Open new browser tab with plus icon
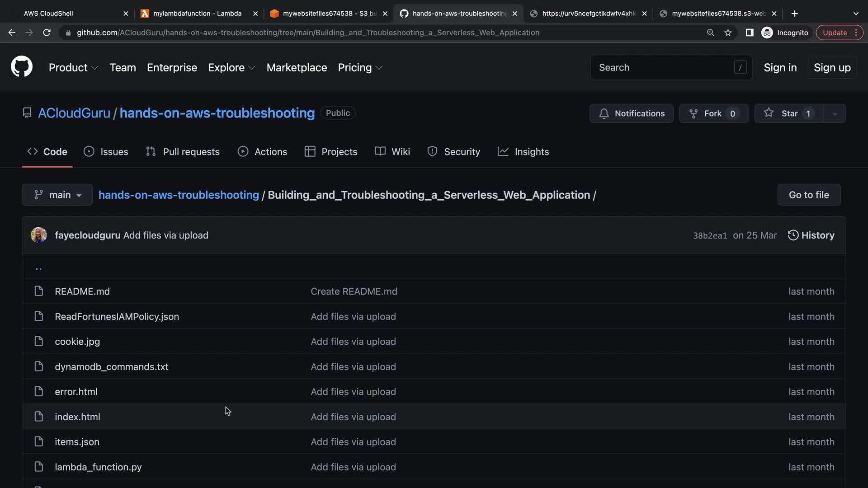 794,14
